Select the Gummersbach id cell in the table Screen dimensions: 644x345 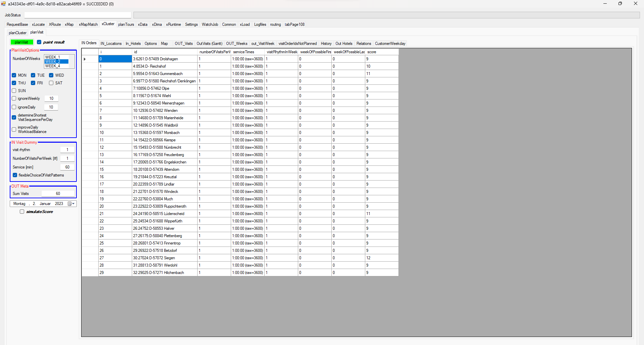[164, 74]
